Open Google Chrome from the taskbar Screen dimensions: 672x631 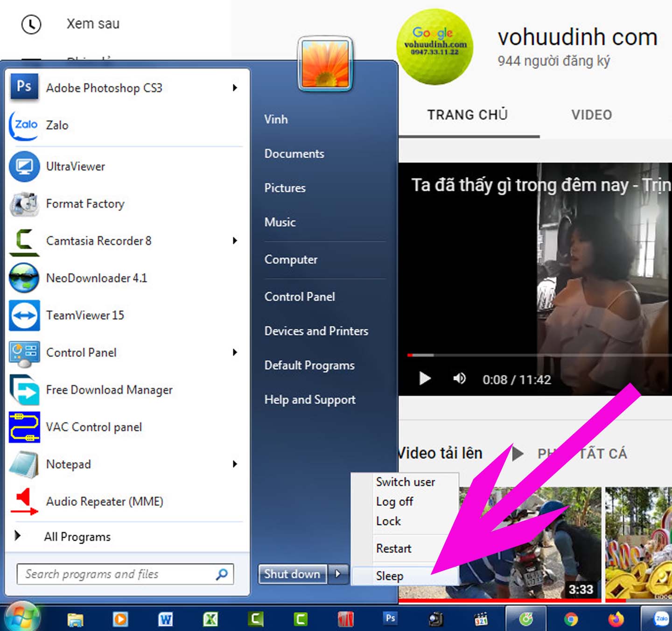pos(571,619)
